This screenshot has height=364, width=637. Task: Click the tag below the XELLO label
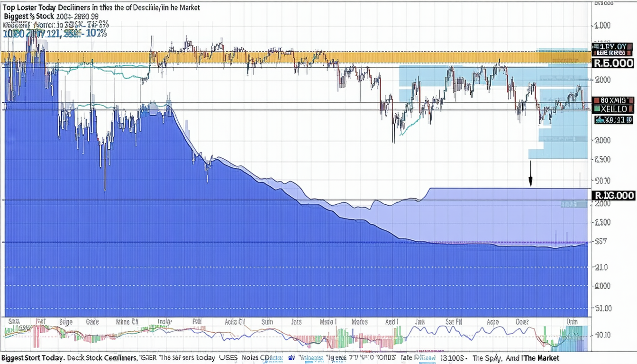pos(613,120)
